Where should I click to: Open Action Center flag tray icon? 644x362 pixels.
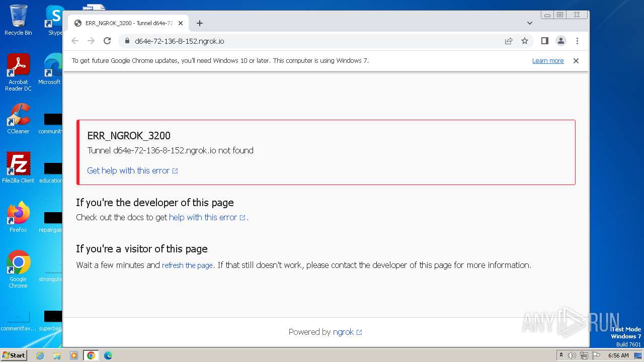pyautogui.click(x=596, y=355)
